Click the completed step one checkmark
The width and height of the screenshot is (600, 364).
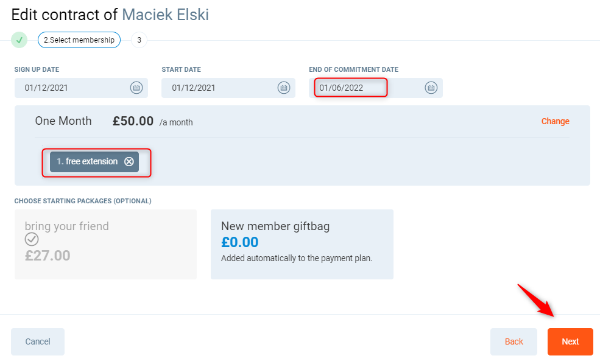tap(19, 40)
